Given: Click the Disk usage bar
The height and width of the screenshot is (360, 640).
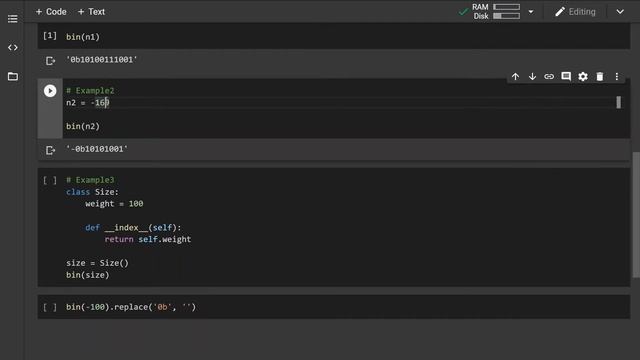Looking at the screenshot, I should (x=506, y=16).
